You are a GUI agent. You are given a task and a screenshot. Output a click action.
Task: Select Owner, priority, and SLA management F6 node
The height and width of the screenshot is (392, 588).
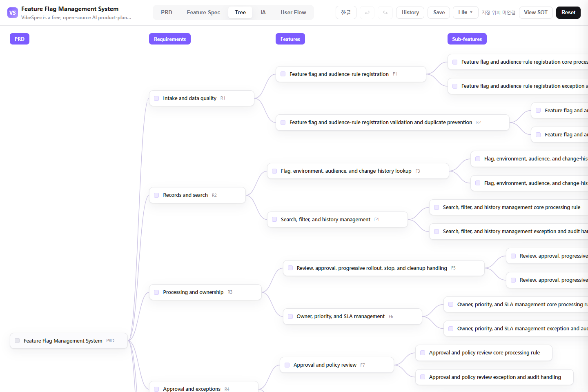click(352, 316)
